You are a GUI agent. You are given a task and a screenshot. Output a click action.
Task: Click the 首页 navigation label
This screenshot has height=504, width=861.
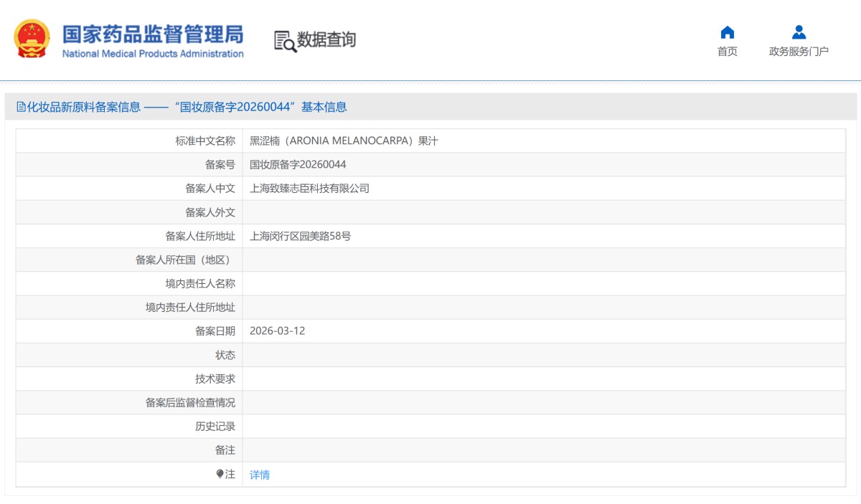point(728,52)
